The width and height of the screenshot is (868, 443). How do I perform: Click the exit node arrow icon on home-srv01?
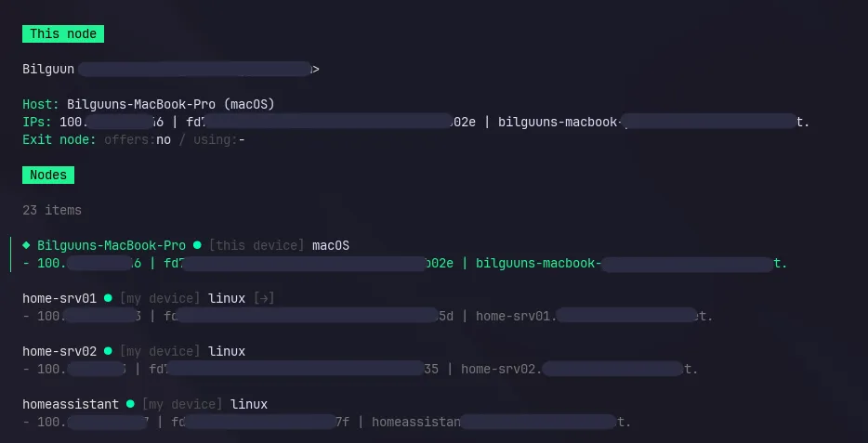[x=264, y=298]
